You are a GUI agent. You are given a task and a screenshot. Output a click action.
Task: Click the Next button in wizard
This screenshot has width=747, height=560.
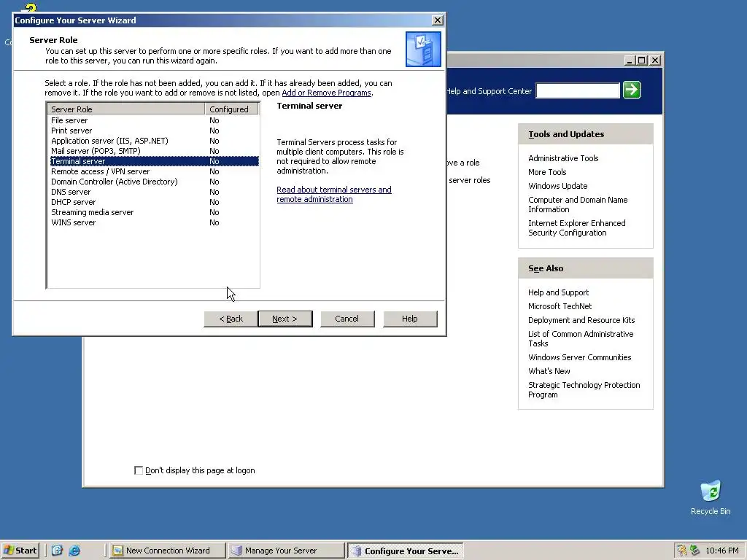pos(285,319)
